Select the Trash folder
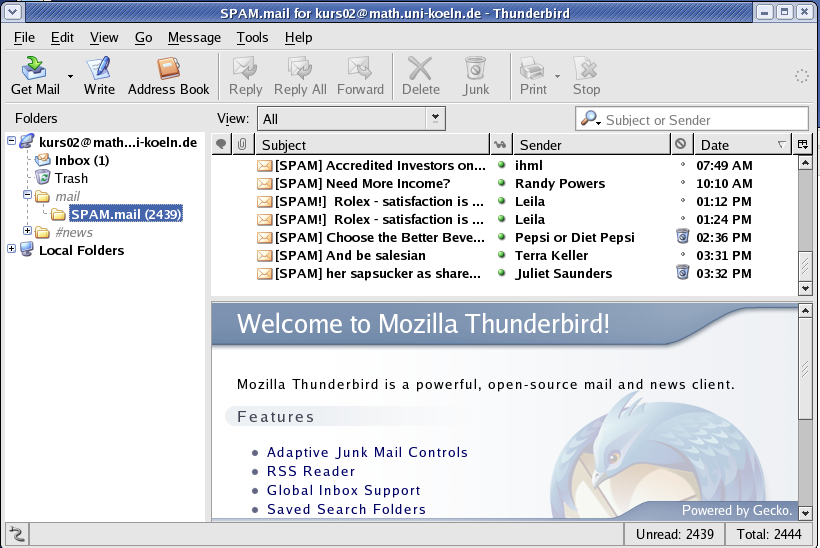This screenshot has width=820, height=548. point(71,178)
